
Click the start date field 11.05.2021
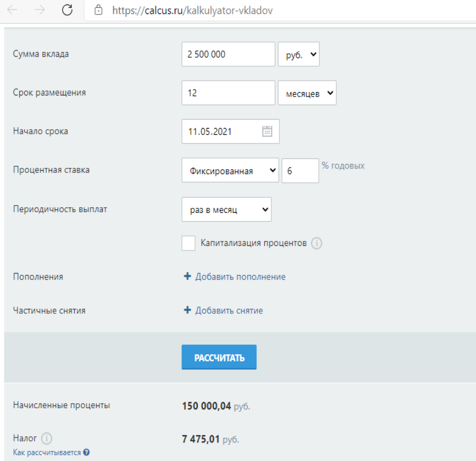[x=231, y=131]
